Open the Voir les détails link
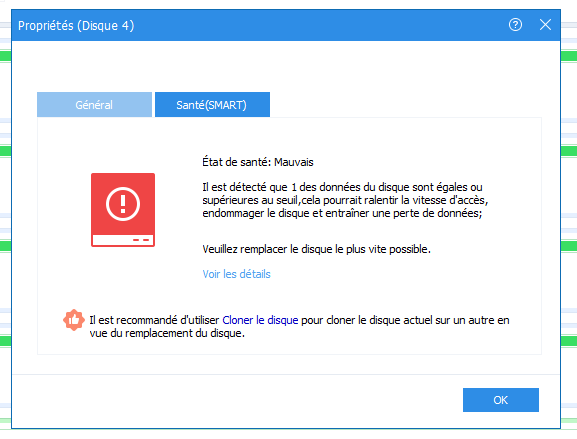Image resolution: width=577 pixels, height=439 pixels. point(236,274)
